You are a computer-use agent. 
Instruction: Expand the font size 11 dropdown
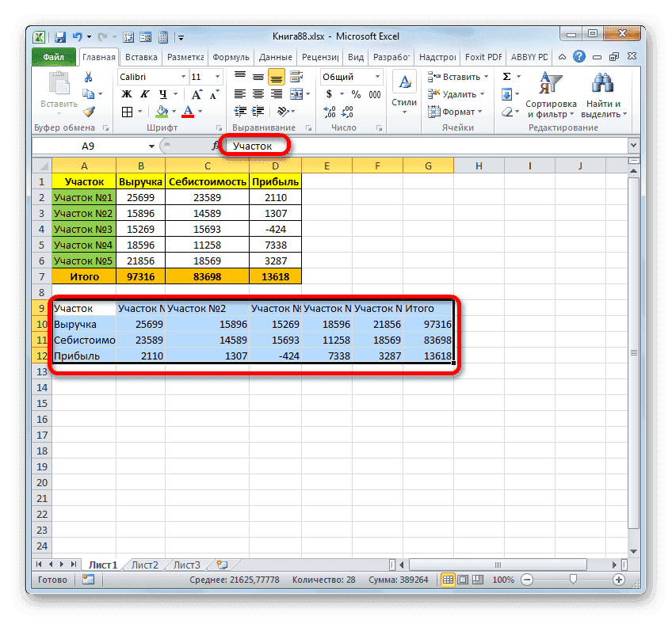217,76
